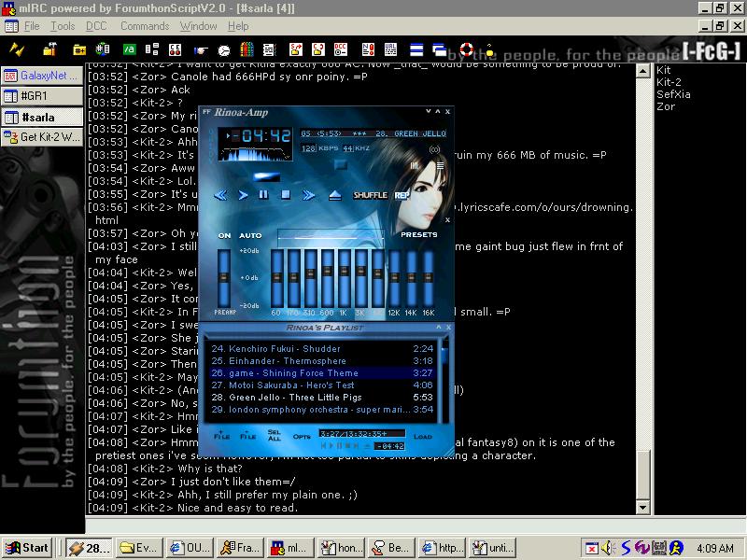The image size is (747, 560).
Task: Click the lightning bolt Connect icon
Action: [17, 49]
